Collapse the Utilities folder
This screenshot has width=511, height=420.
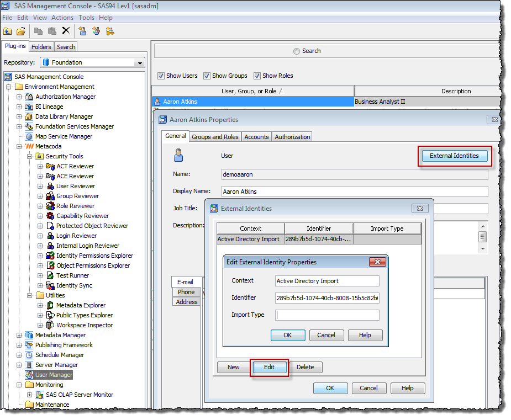30,295
